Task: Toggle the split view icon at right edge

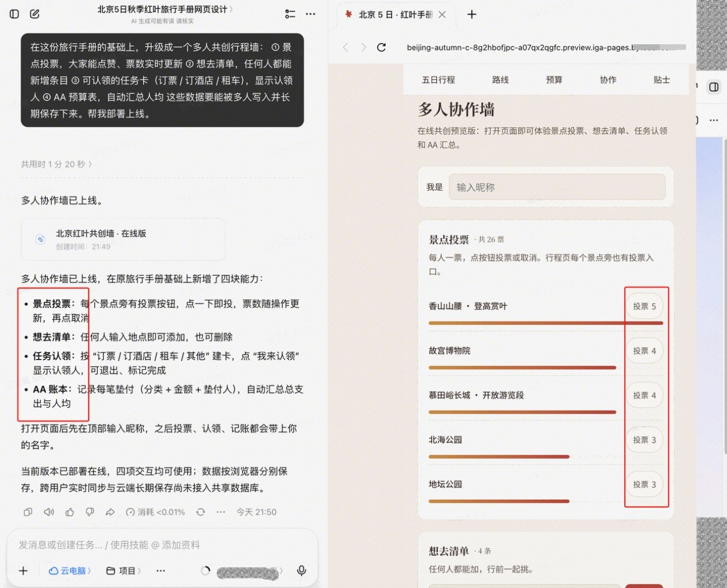Action: point(714,87)
